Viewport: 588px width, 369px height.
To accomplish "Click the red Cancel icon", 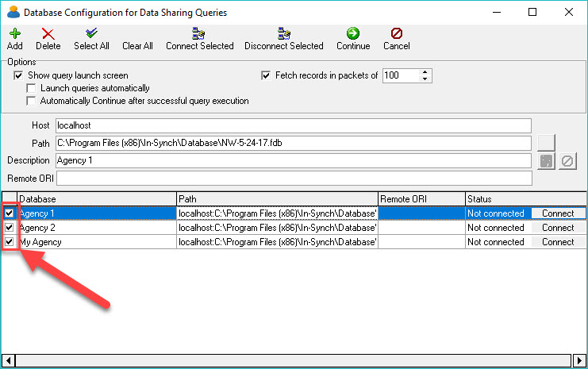I will pyautogui.click(x=396, y=33).
